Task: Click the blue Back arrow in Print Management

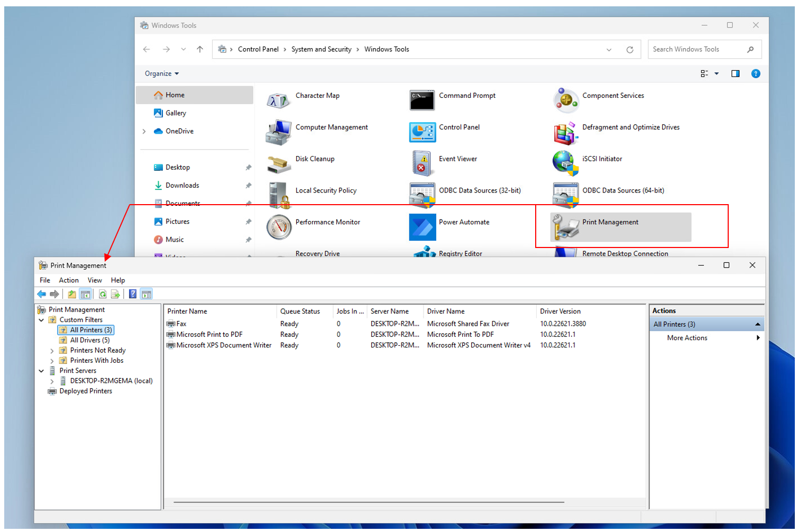Action: [x=42, y=295]
